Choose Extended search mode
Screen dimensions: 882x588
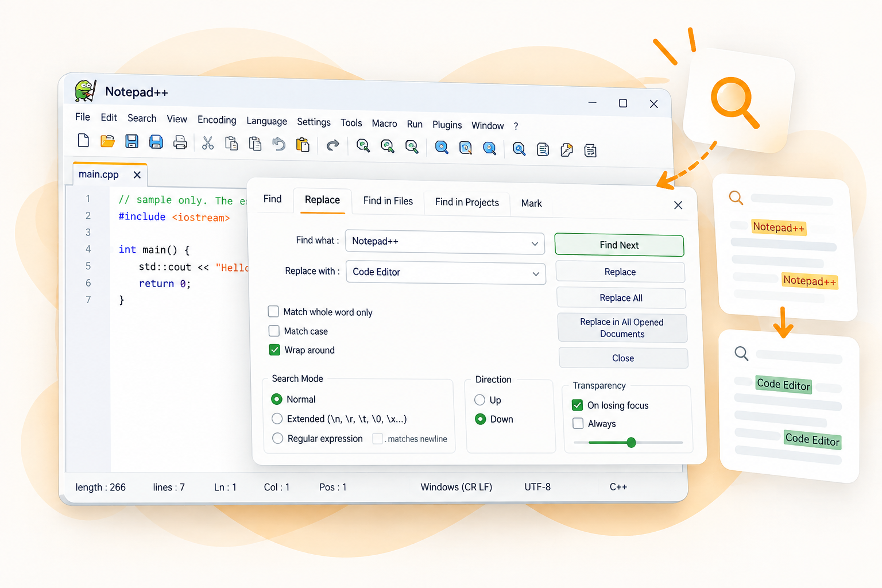[277, 419]
